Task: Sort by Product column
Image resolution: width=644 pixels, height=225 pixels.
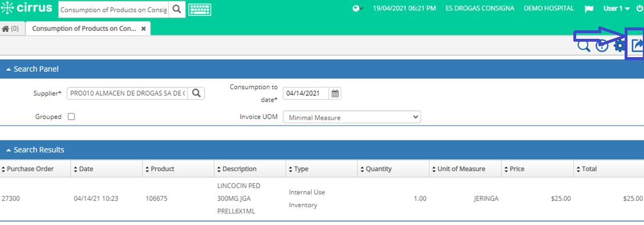Action: click(x=160, y=168)
